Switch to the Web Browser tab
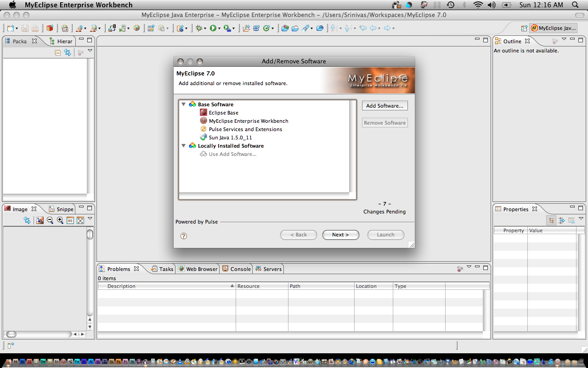This screenshot has height=368, width=588. pyautogui.click(x=198, y=269)
